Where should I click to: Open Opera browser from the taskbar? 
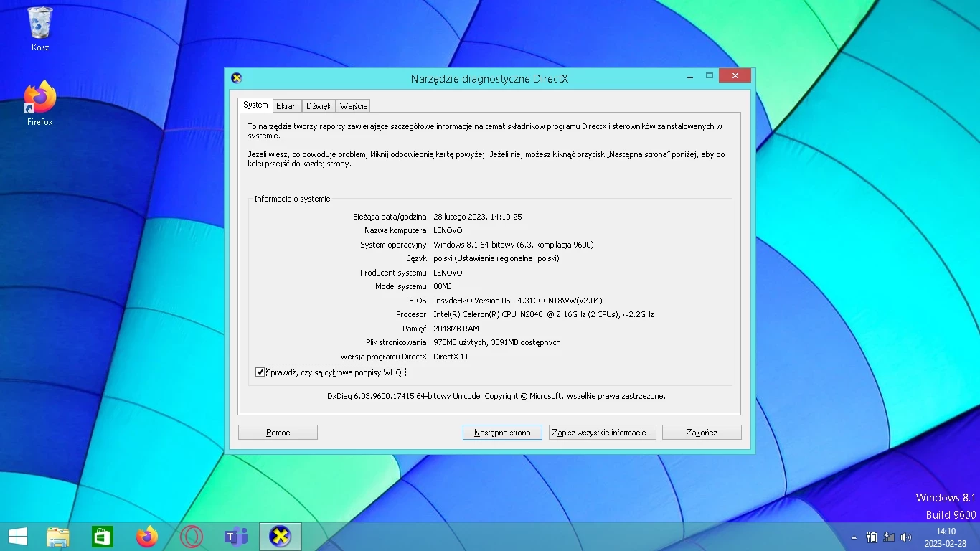[x=192, y=537]
